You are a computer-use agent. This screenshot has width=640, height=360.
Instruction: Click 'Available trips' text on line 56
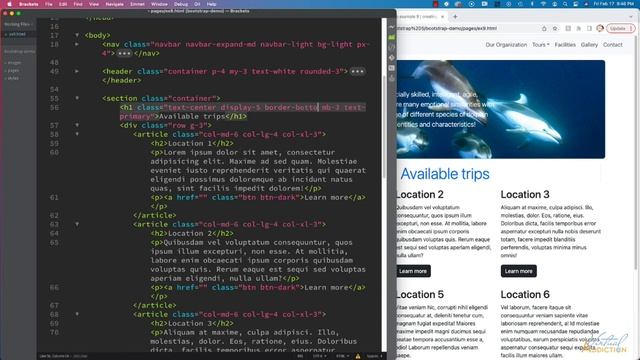pyautogui.click(x=192, y=116)
